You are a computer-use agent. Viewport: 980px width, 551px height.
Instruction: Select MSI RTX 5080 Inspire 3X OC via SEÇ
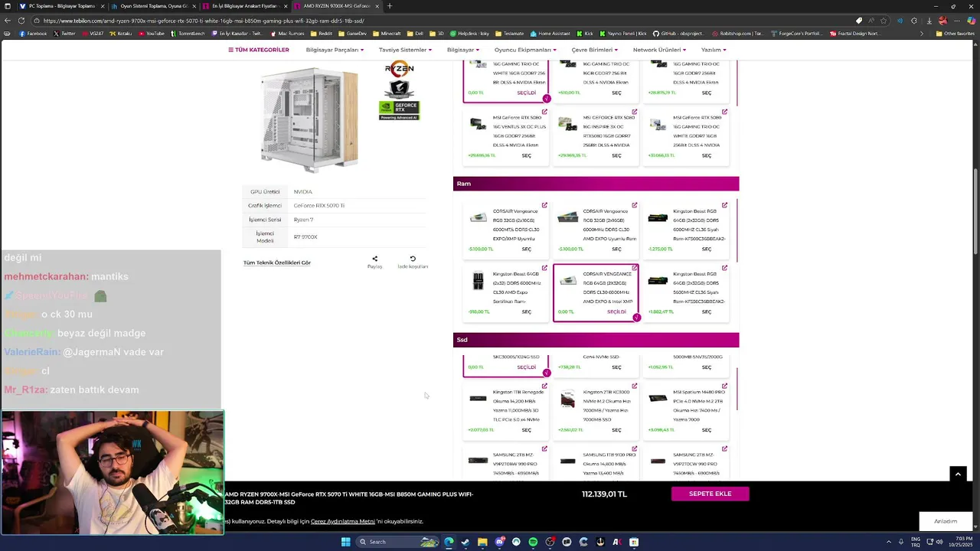[x=616, y=155]
